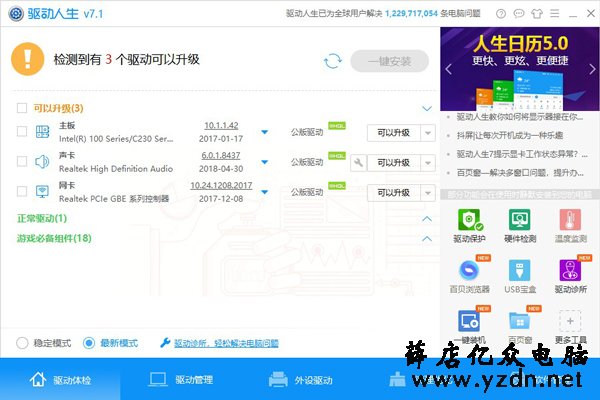Open the 温度监测 tool

point(570,226)
